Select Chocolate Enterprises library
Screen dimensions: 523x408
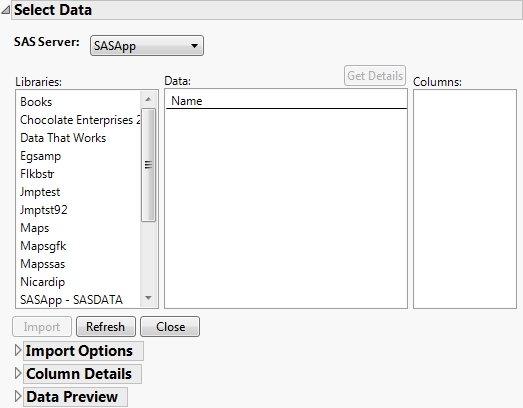point(80,120)
